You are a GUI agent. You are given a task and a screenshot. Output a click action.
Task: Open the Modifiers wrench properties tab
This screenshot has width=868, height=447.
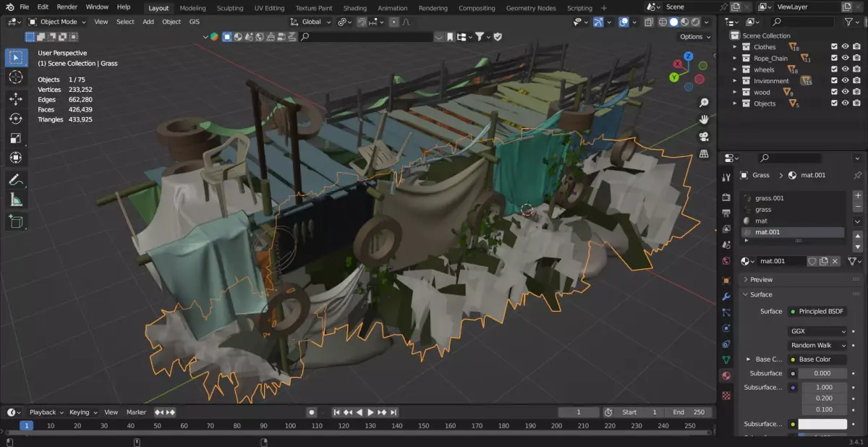(x=727, y=297)
